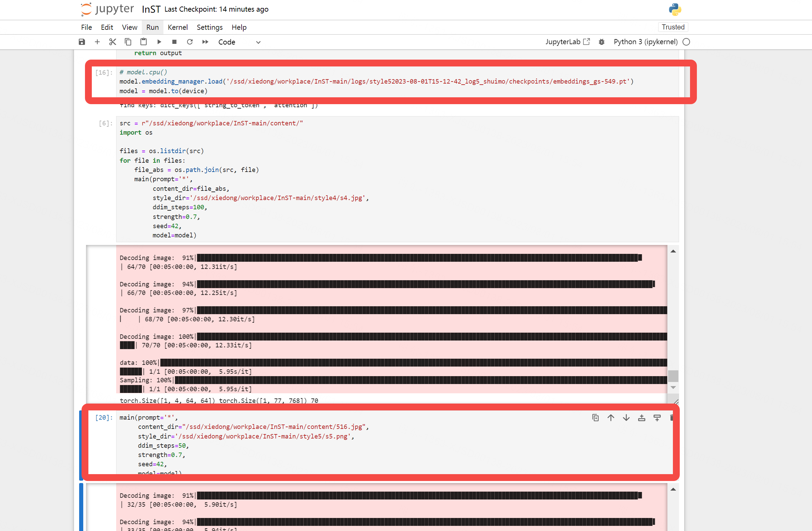Open the Help menu
The width and height of the screenshot is (812, 531).
239,27
